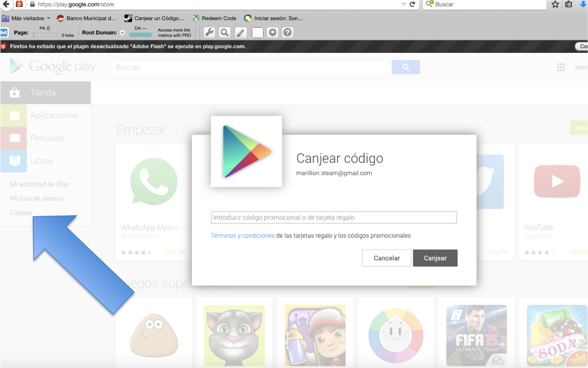Expand the Root Domain dropdown arrow
588x368 pixels.
pyautogui.click(x=122, y=33)
